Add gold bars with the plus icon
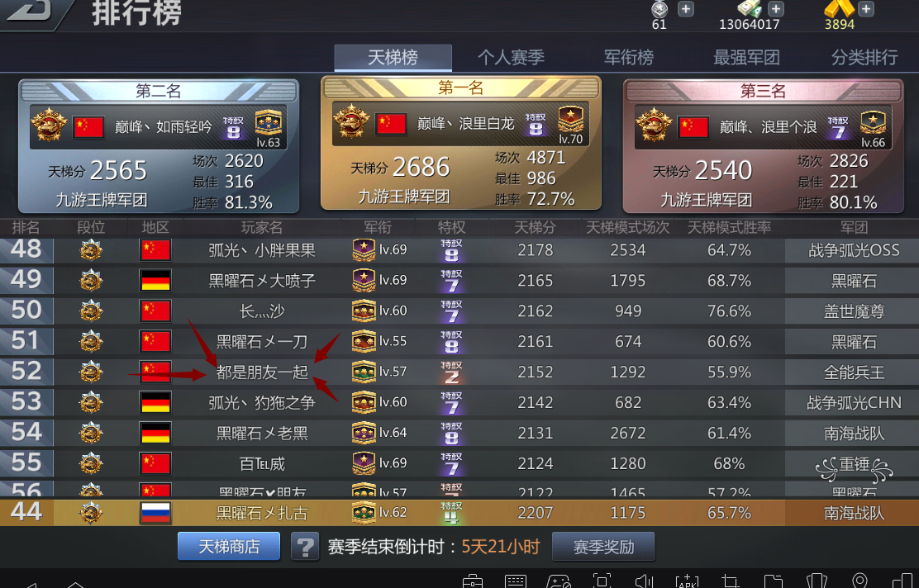Viewport: 919px width, 588px height. 865,9
